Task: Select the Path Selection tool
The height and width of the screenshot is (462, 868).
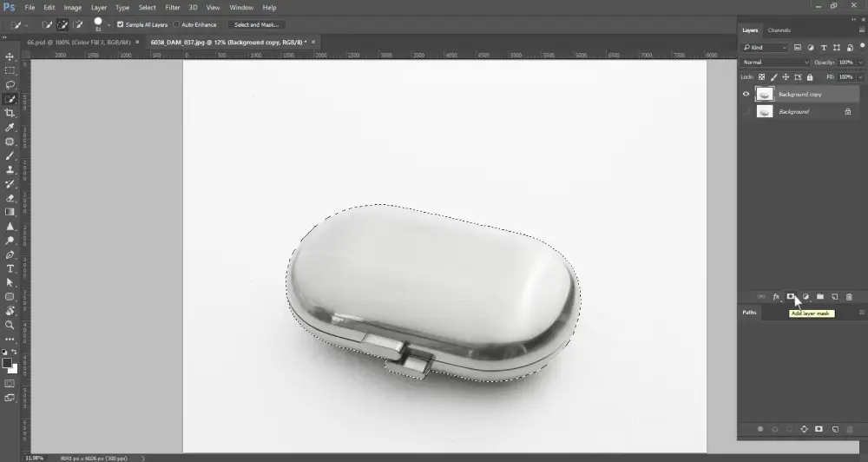Action: click(10, 282)
